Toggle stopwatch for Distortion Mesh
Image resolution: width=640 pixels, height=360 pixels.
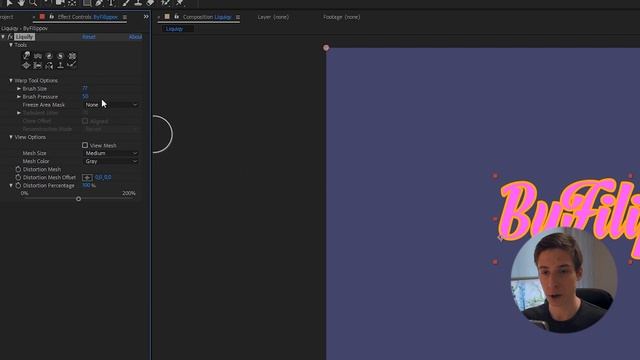(x=18, y=169)
